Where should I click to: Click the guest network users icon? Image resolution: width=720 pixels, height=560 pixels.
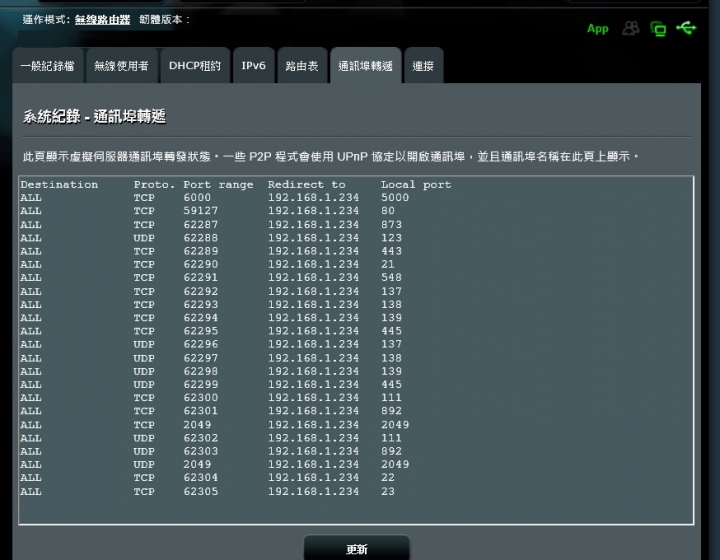(x=630, y=28)
